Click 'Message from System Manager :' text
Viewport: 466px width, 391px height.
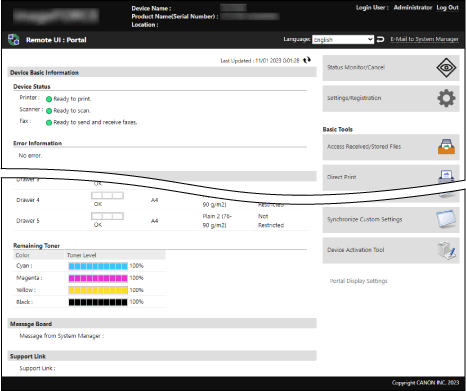62,336
